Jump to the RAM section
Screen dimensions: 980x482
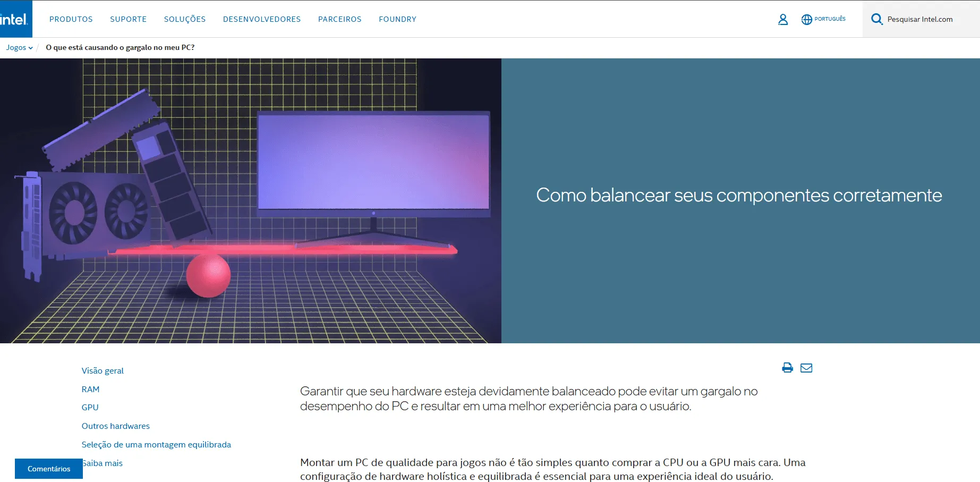tap(90, 390)
